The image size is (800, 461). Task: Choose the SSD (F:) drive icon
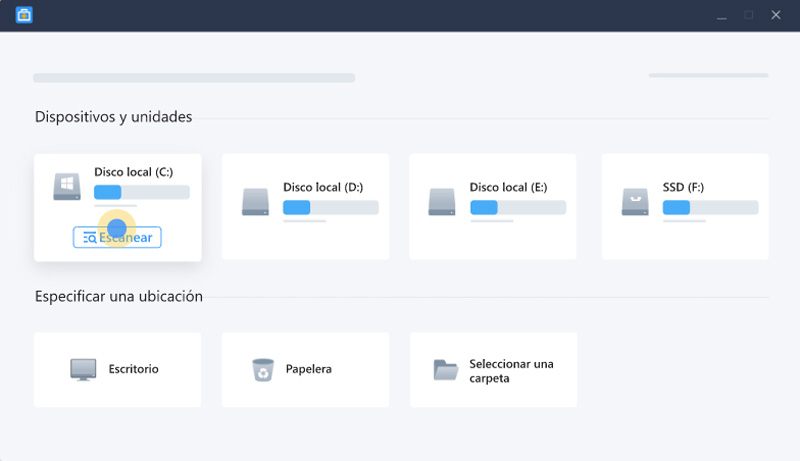pos(635,202)
